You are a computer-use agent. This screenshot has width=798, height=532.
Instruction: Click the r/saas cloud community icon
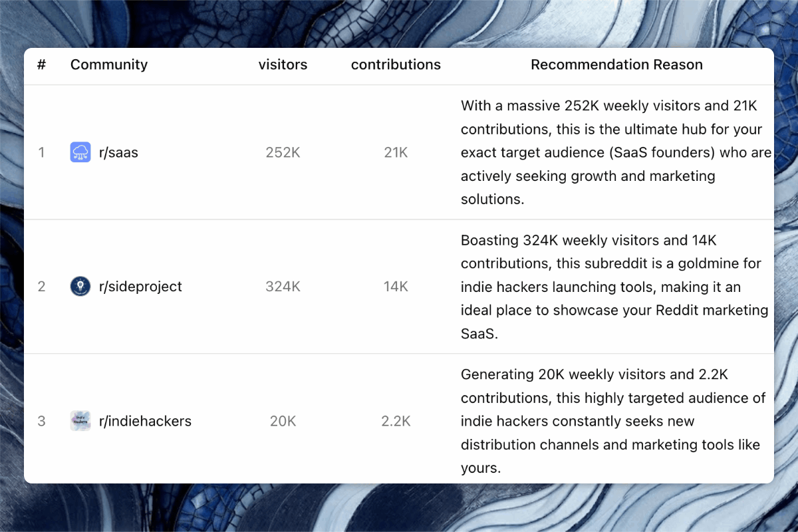click(80, 152)
